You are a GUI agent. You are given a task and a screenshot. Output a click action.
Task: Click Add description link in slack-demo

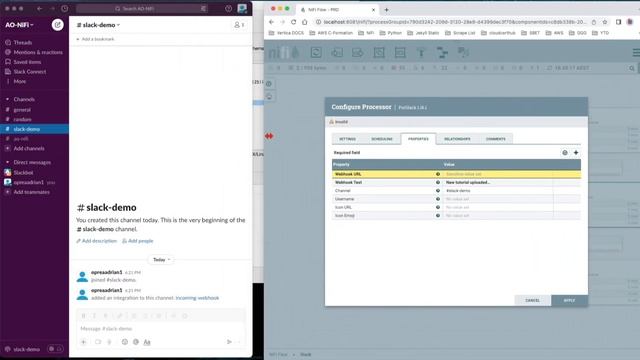(96, 241)
